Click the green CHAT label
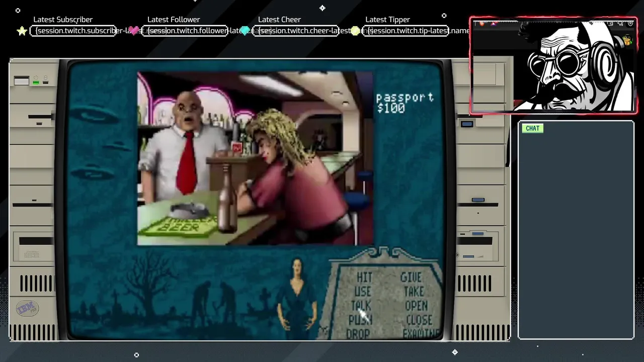Image resolution: width=644 pixels, height=362 pixels. click(x=532, y=128)
